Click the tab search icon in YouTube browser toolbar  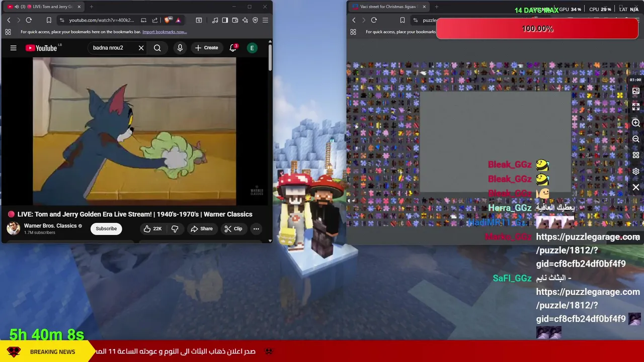199,20
